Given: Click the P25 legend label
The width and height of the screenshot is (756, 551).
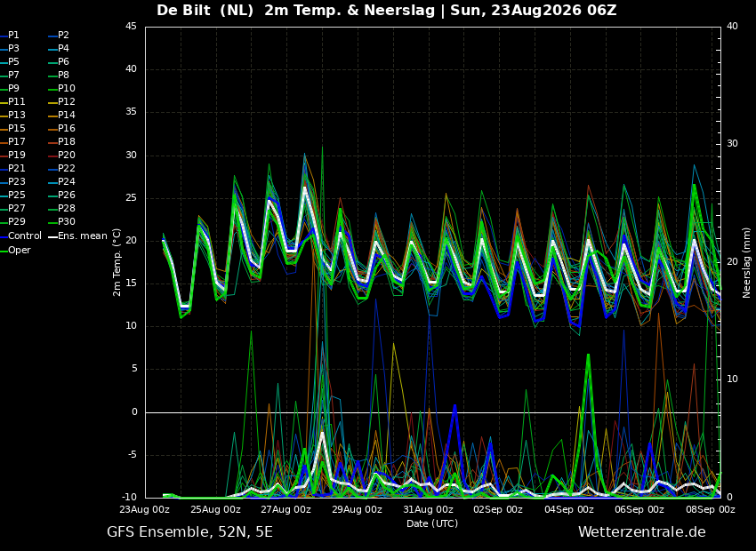Looking at the screenshot, I should tap(16, 195).
